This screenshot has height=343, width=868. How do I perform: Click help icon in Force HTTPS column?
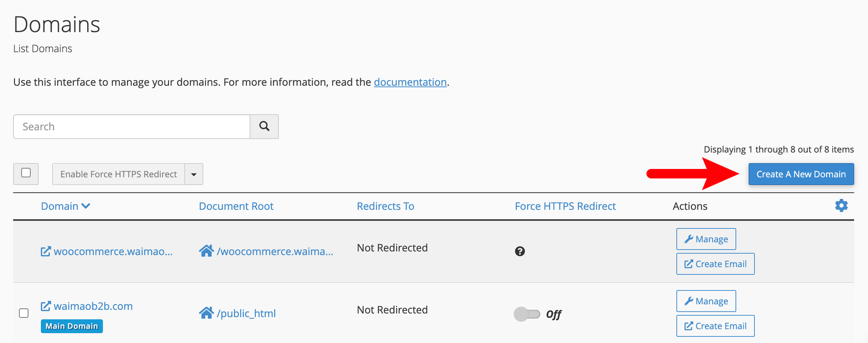pyautogui.click(x=520, y=252)
